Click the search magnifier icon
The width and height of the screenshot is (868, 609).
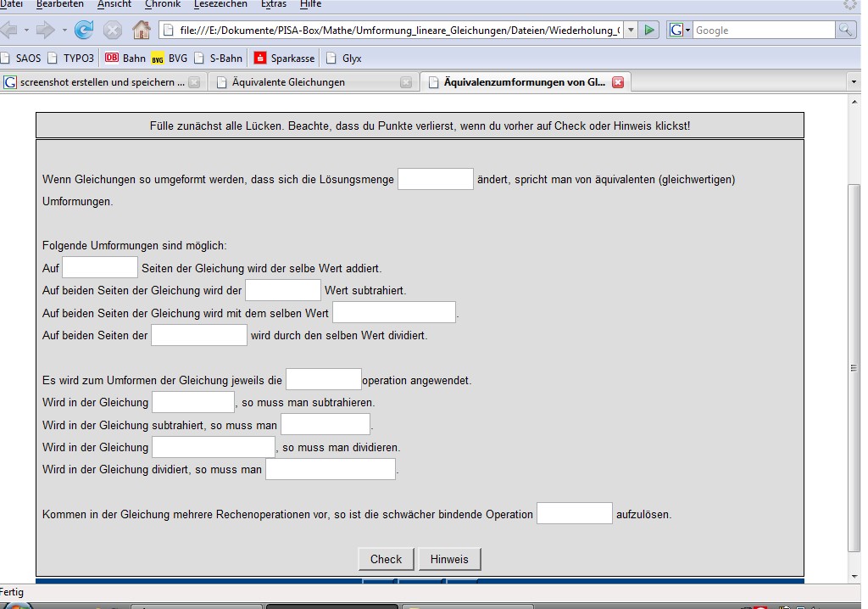coord(845,31)
